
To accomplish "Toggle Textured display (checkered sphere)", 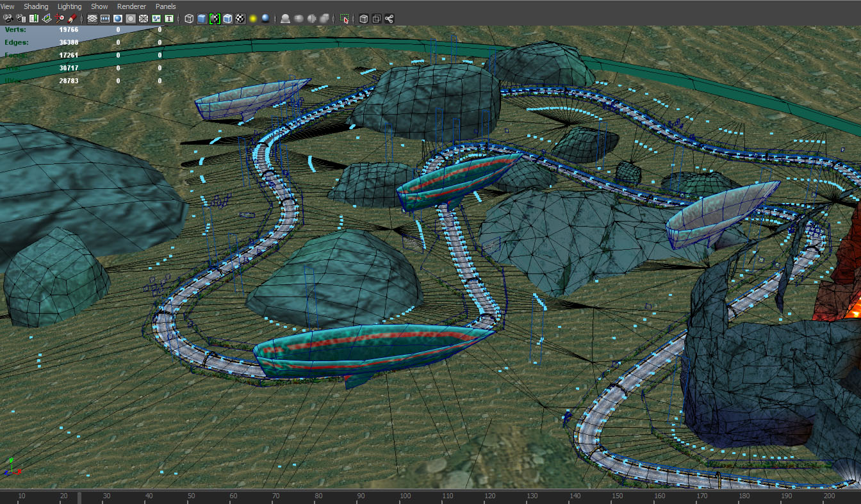I will point(240,19).
